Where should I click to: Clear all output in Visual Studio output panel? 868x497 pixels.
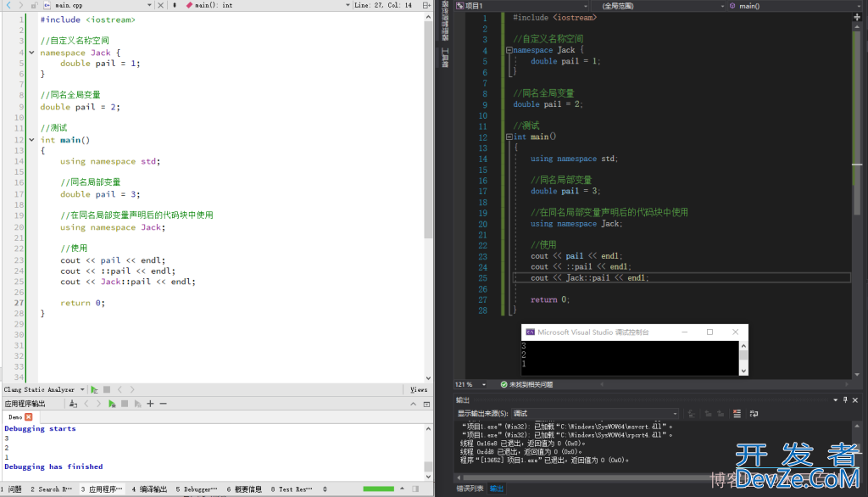coord(737,413)
